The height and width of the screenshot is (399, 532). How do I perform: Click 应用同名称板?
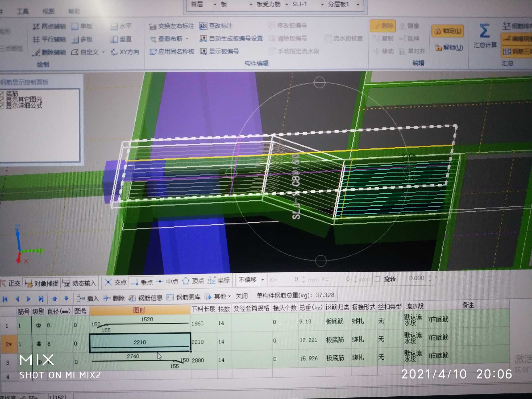(x=172, y=51)
